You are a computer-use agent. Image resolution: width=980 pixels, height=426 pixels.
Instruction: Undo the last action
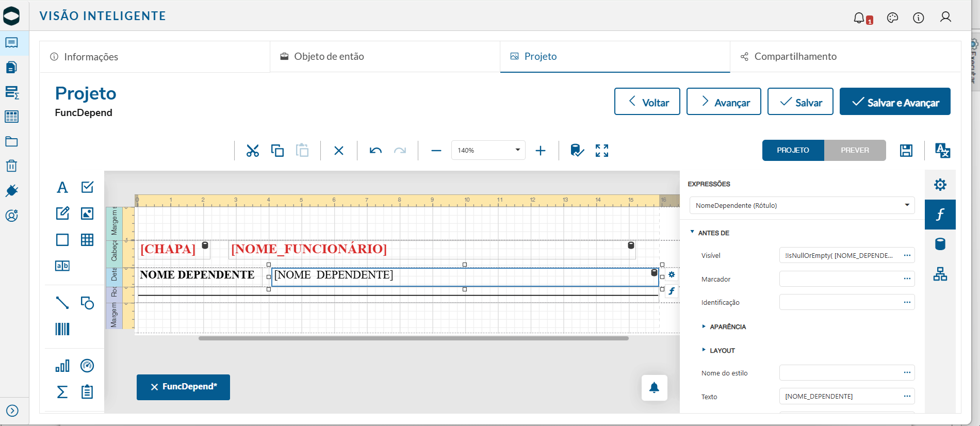(x=375, y=151)
